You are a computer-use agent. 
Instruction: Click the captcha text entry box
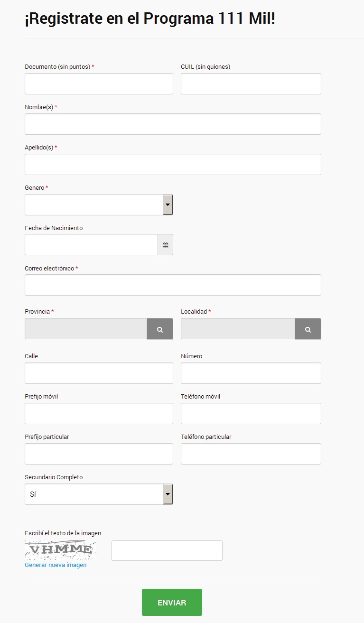167,550
